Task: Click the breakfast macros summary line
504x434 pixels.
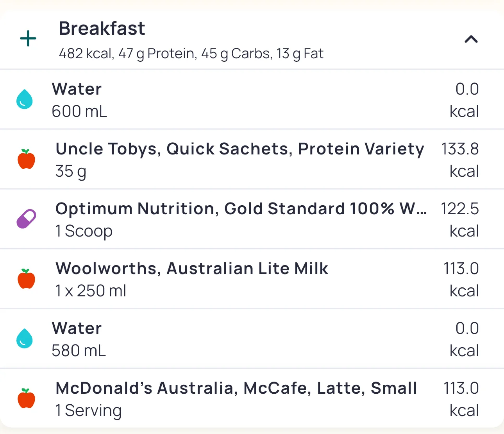Action: (x=191, y=54)
